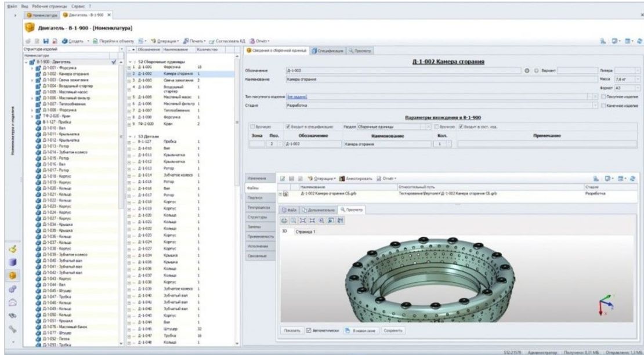Click Перейти к объекту toolbar item
Screen dimensions: 644x355
pyautogui.click(x=114, y=41)
